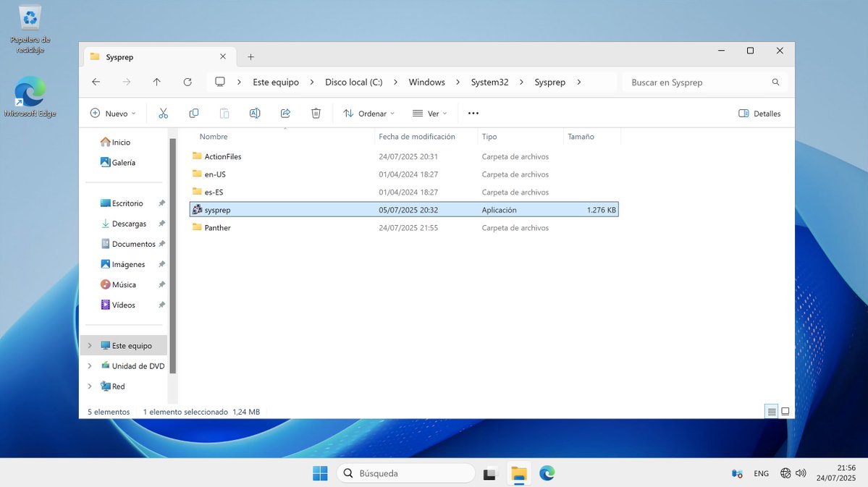Open Recycle Bin on the desktop

coord(30,30)
